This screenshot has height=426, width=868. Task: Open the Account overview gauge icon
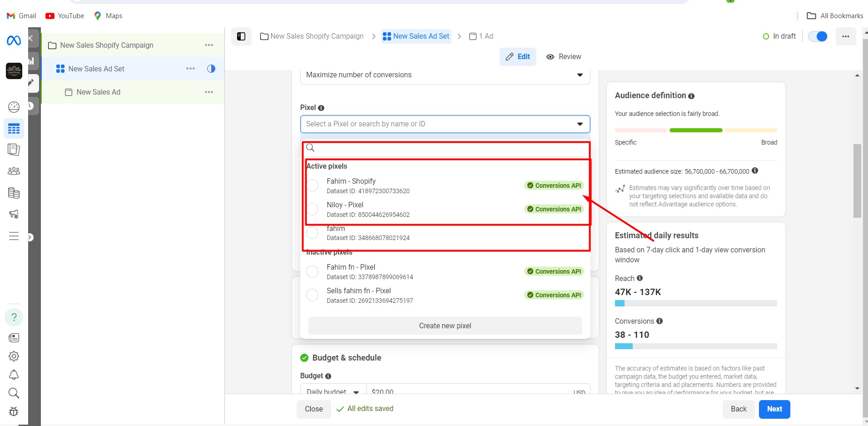[x=14, y=107]
